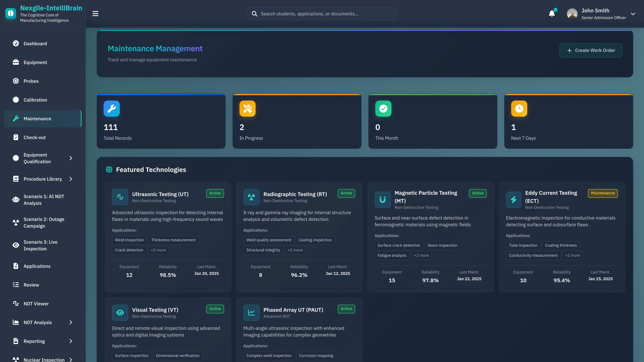
Task: Expand the Reporting section
Action: pos(71,341)
